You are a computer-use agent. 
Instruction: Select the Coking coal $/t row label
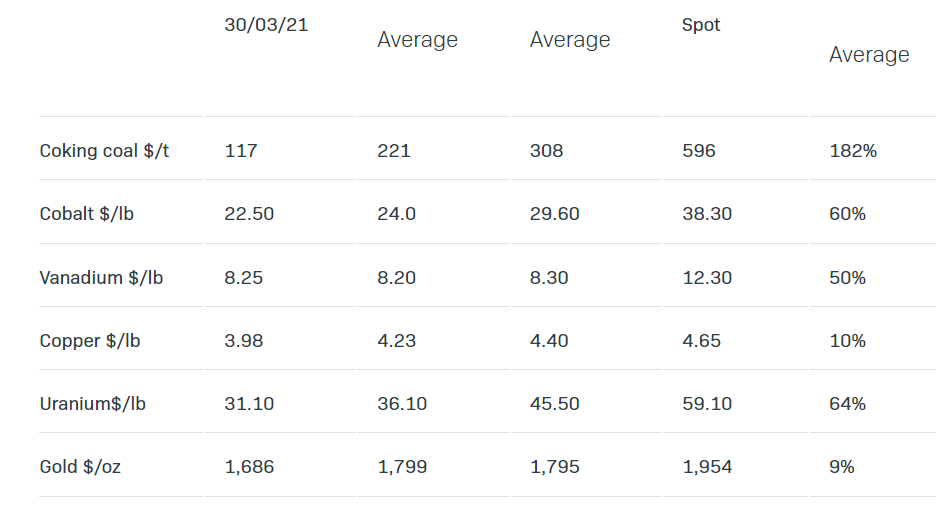(x=104, y=151)
